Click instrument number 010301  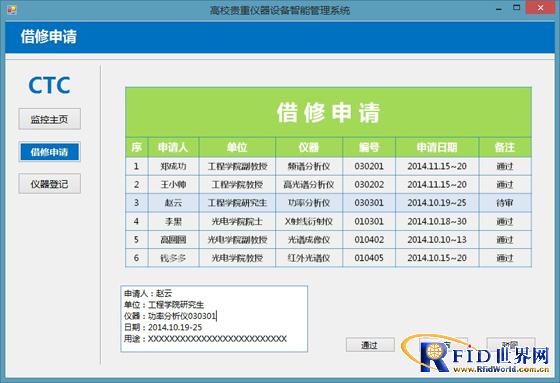tap(369, 221)
